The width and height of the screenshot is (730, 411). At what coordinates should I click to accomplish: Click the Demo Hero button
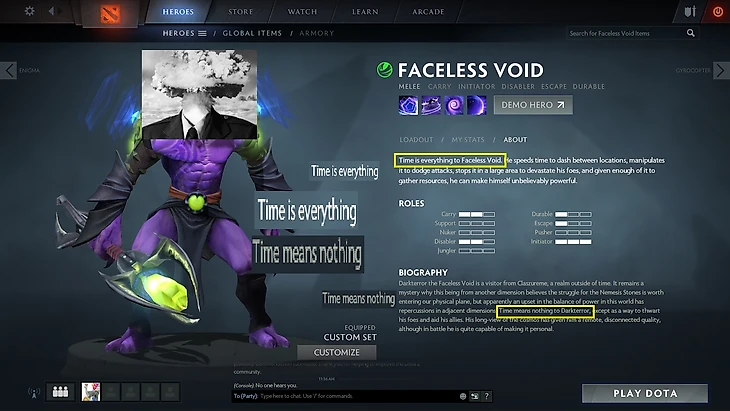(533, 105)
